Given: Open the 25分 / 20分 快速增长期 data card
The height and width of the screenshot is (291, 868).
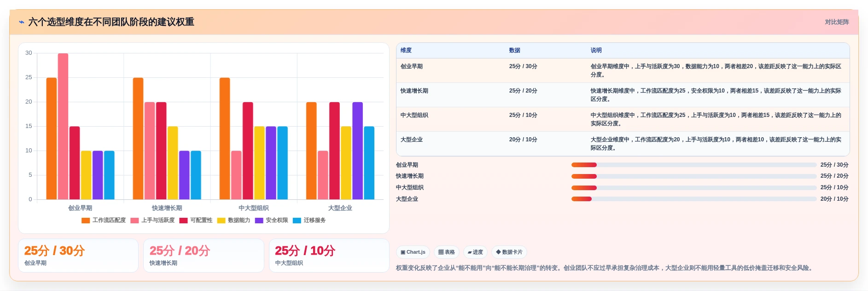Looking at the screenshot, I should 204,256.
